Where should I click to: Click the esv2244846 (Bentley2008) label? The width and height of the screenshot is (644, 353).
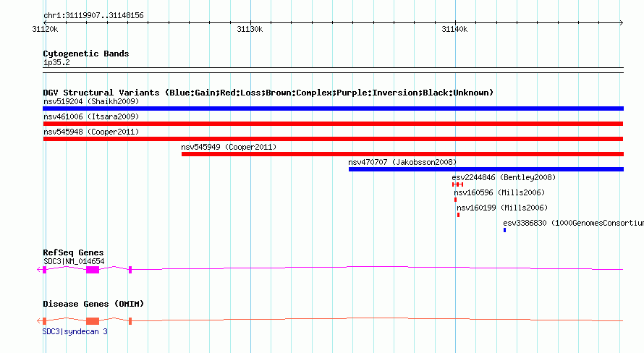[x=504, y=177]
